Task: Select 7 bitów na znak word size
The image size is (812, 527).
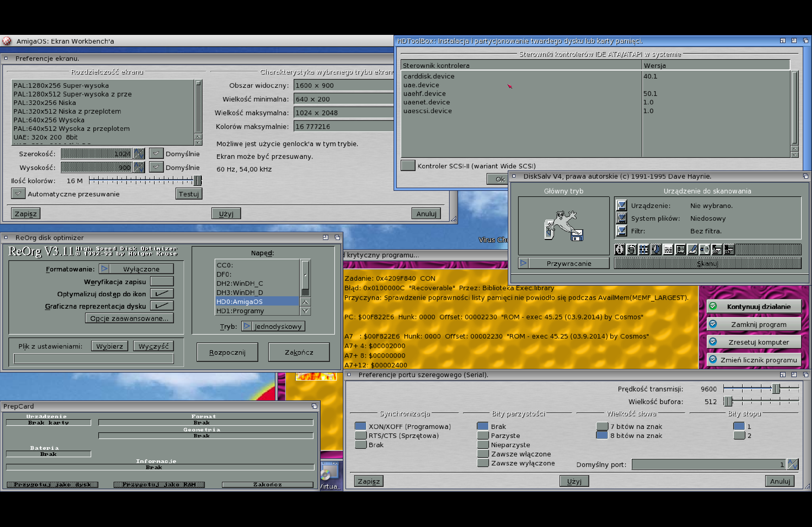Action: point(602,426)
